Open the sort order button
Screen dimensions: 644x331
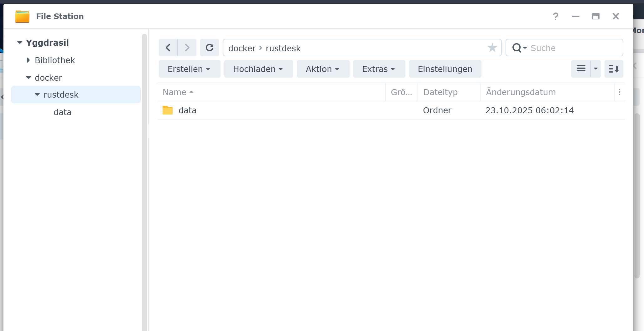(614, 69)
